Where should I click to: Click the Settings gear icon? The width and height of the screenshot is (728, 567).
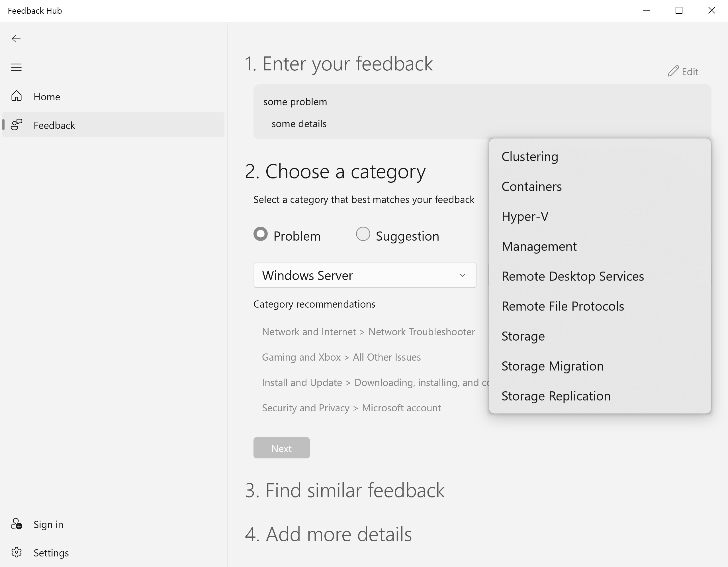coord(16,552)
